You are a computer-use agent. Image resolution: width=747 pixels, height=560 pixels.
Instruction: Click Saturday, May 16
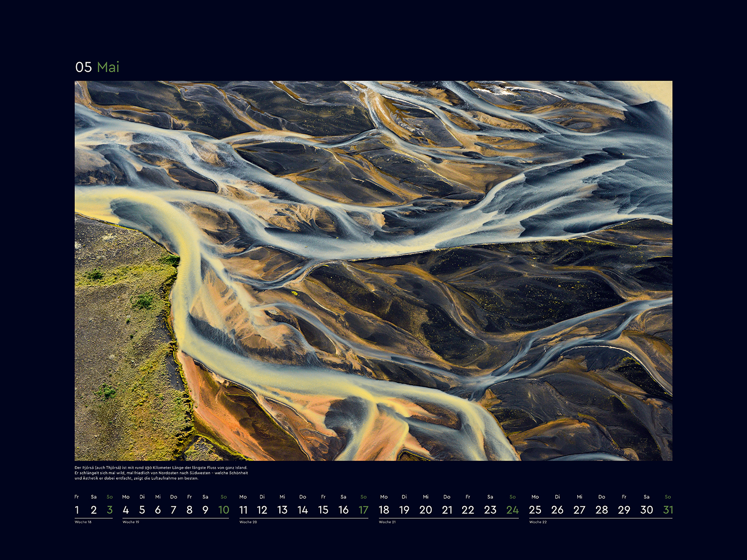coord(343,510)
